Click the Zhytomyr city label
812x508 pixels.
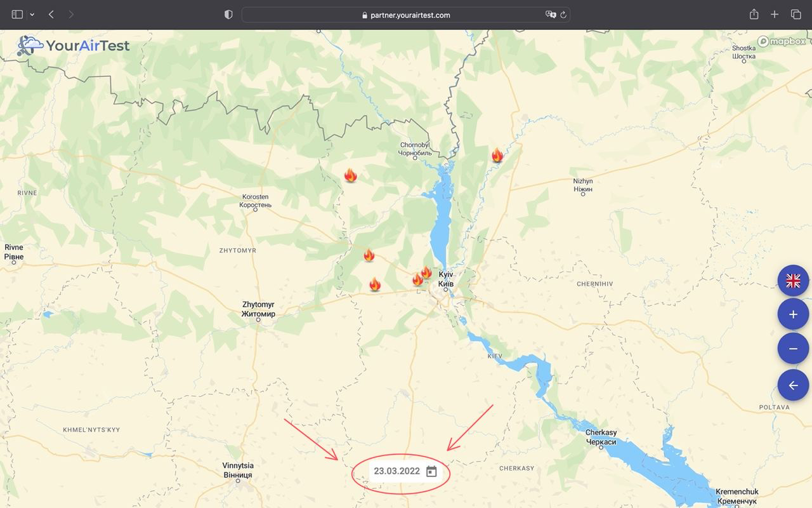[258, 309]
